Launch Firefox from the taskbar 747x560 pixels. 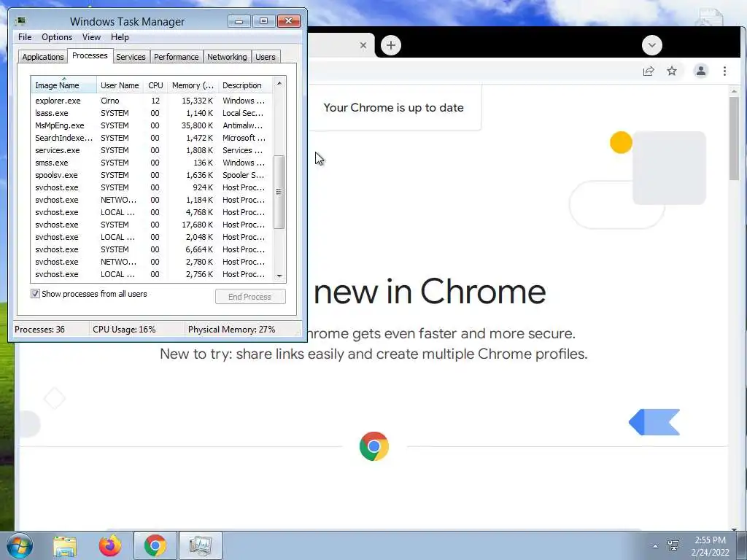pos(110,545)
